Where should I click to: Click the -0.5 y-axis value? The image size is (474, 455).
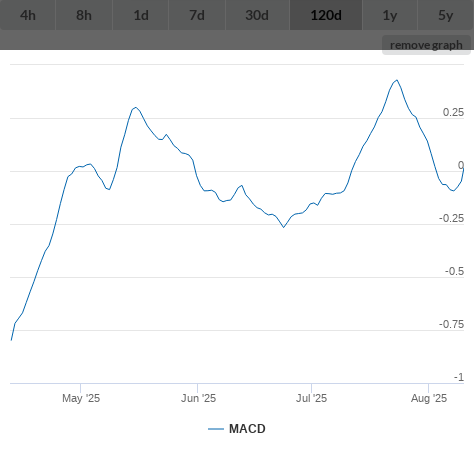454,271
